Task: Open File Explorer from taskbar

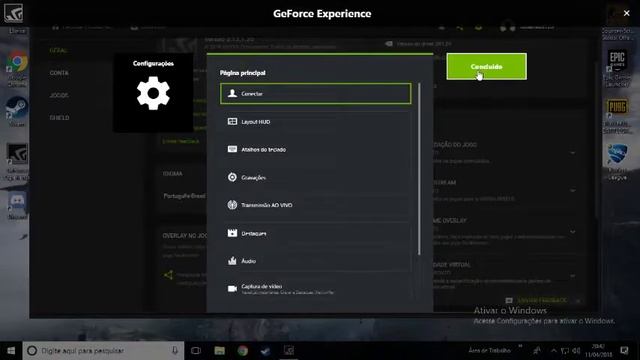Action: coord(220,351)
